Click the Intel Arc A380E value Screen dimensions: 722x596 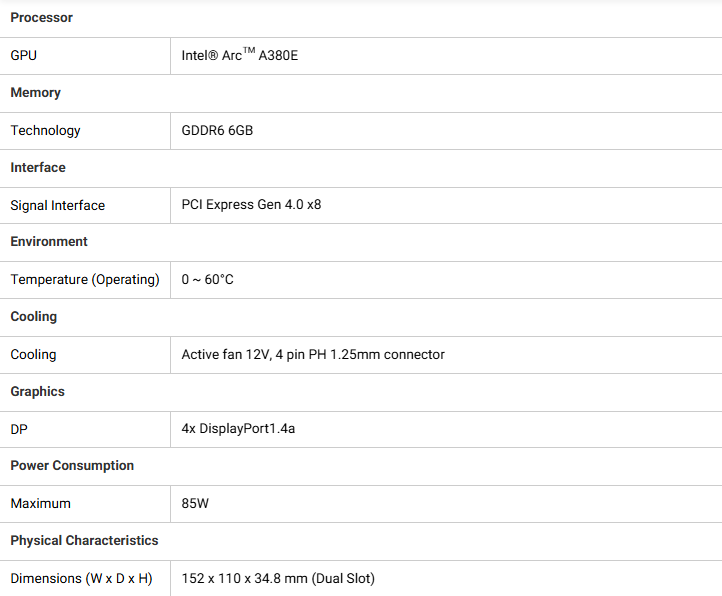pos(239,56)
